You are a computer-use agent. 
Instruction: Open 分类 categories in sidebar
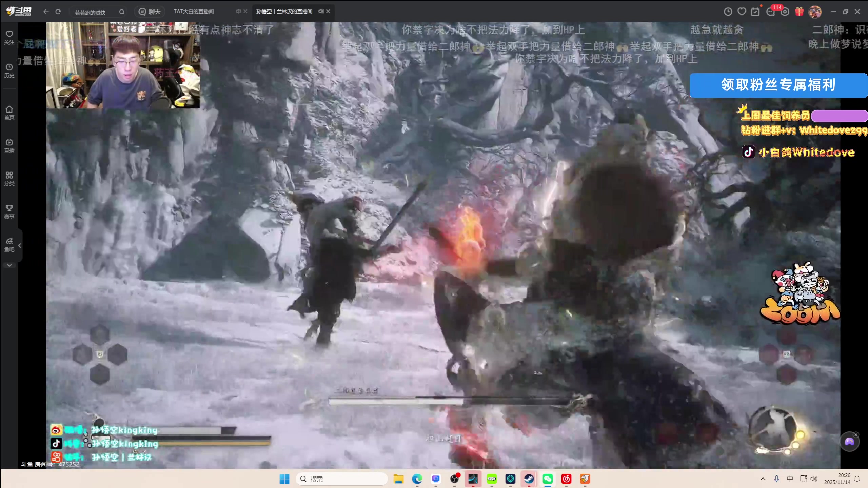coord(9,178)
